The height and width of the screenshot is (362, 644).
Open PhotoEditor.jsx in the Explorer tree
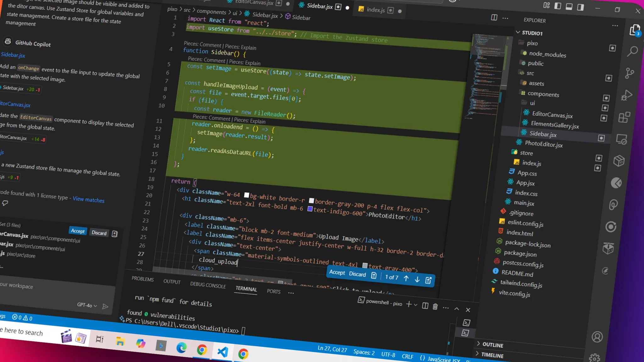[543, 144]
